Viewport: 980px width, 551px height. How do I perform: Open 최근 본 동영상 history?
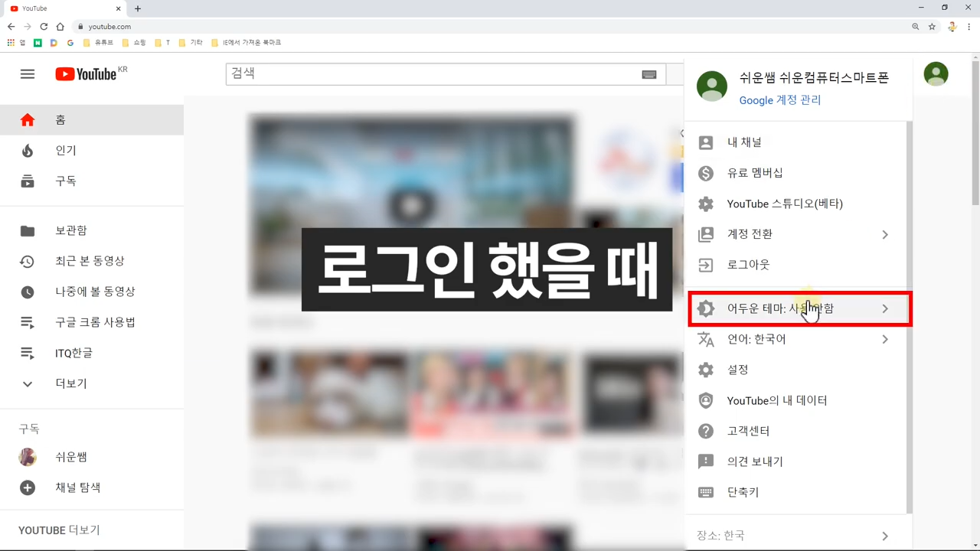coord(92,261)
